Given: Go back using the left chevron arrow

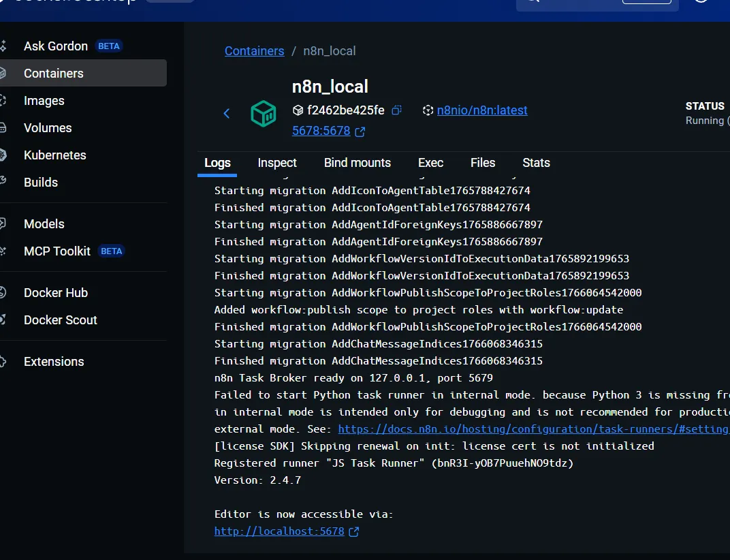Looking at the screenshot, I should click(227, 113).
